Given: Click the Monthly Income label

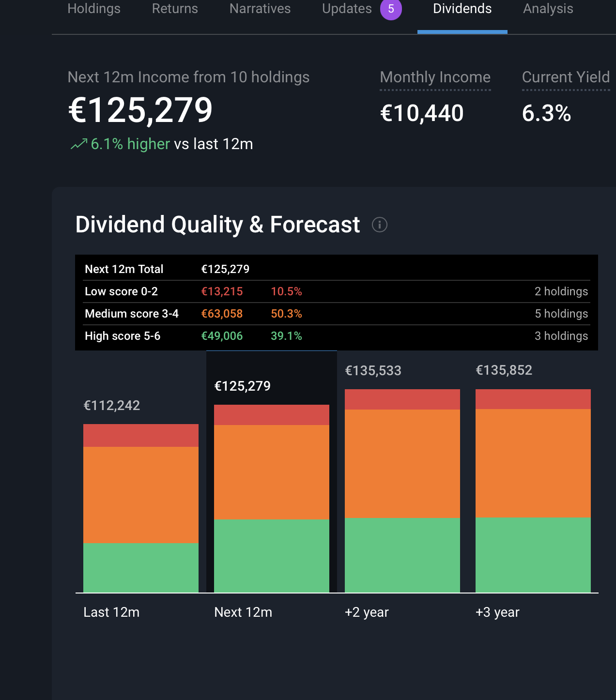Looking at the screenshot, I should point(435,77).
